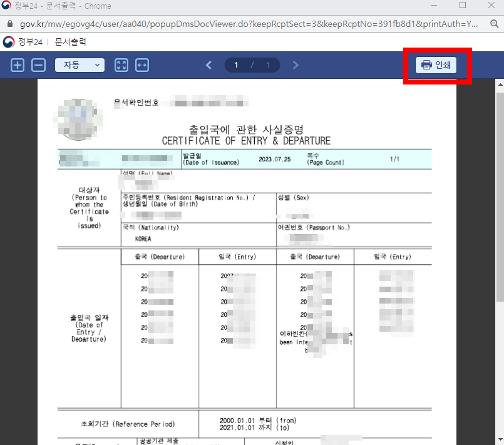Image resolution: width=504 pixels, height=445 pixels.
Task: Click the scrollbar down arrow
Action: click(x=500, y=439)
